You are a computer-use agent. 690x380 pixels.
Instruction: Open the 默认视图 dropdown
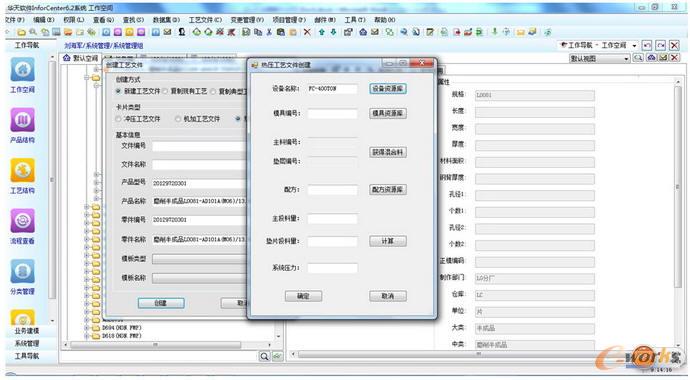(x=599, y=58)
